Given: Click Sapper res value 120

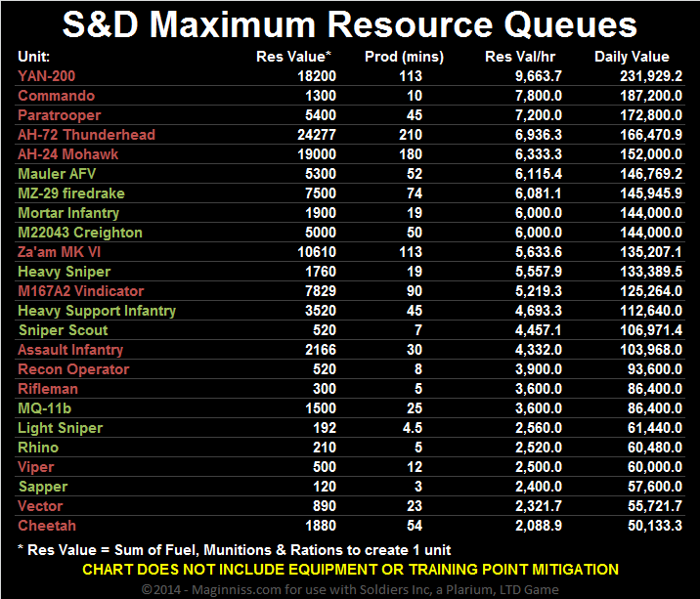Looking at the screenshot, I should pyautogui.click(x=325, y=487).
